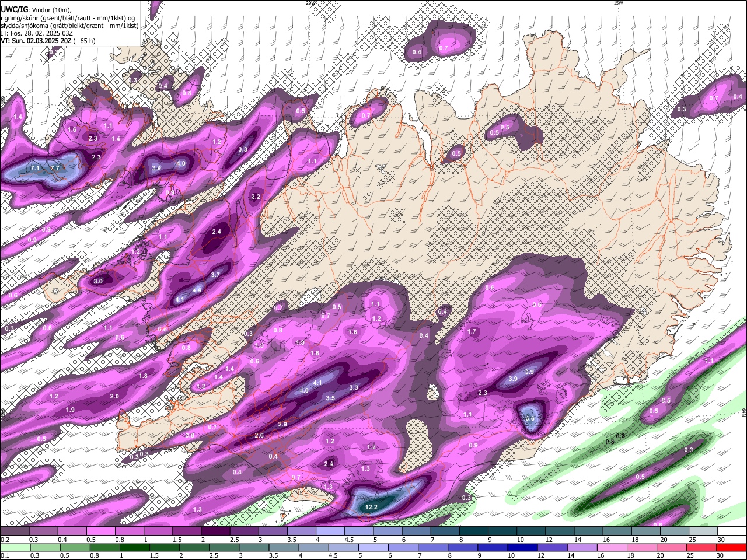The width and height of the screenshot is (747, 560).
Task: Click the 2.6 value label on the map
Action: [x=260, y=435]
